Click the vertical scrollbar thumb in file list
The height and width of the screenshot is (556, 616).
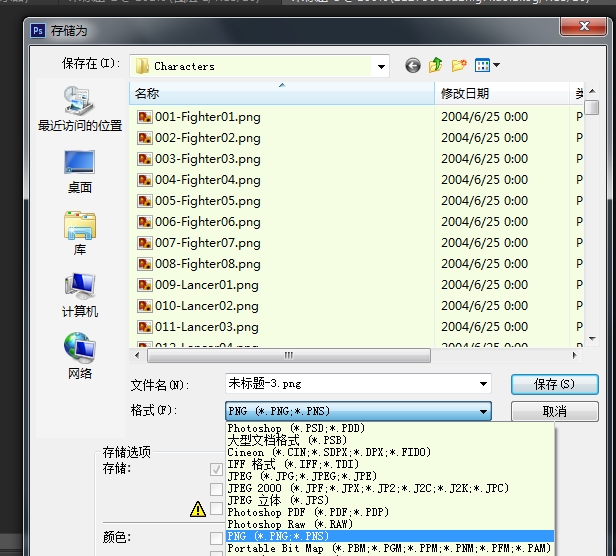592,108
